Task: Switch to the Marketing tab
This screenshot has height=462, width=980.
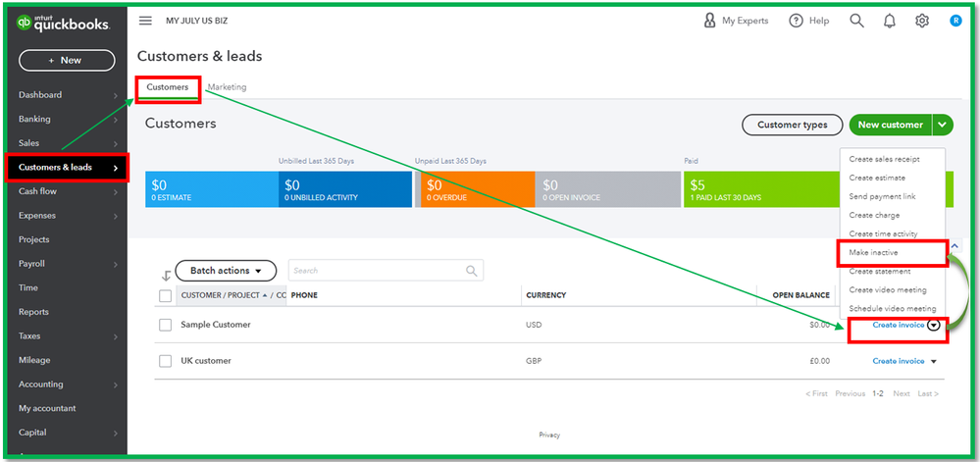Action: click(227, 87)
